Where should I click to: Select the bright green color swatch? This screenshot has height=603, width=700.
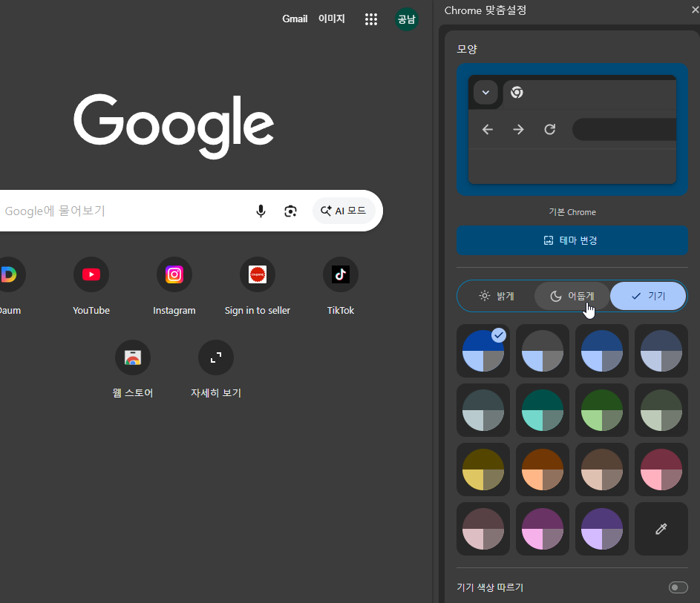pyautogui.click(x=602, y=410)
